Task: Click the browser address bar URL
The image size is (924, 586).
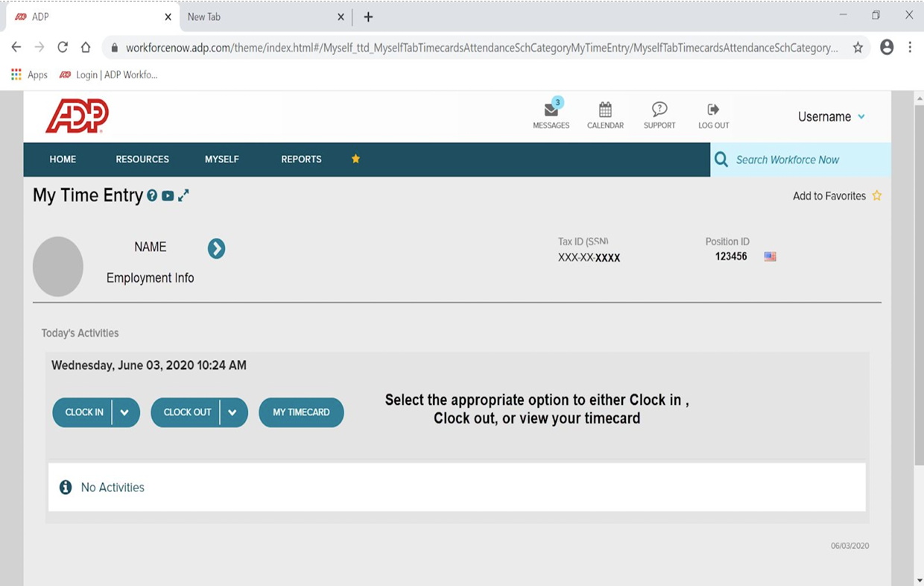Action: click(481, 48)
